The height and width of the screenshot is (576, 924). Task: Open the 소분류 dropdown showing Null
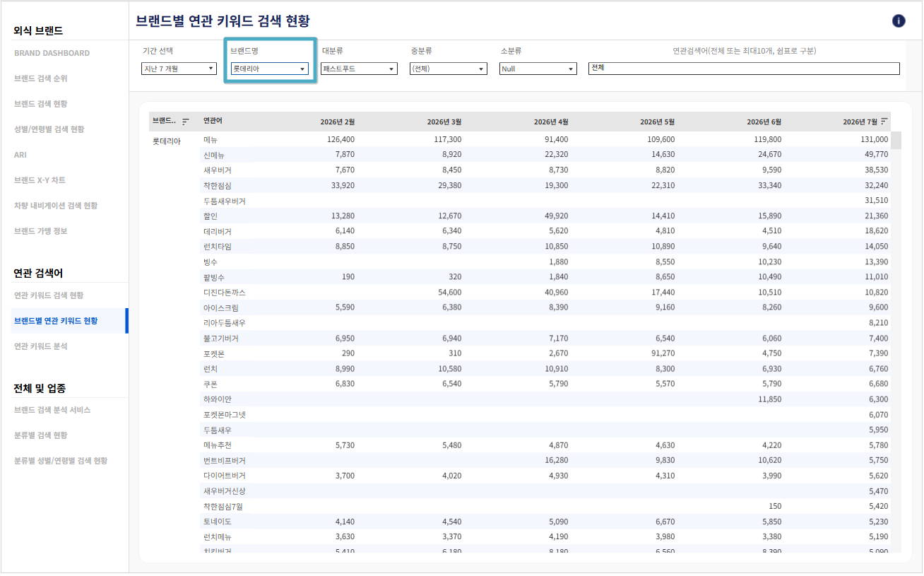coord(538,69)
